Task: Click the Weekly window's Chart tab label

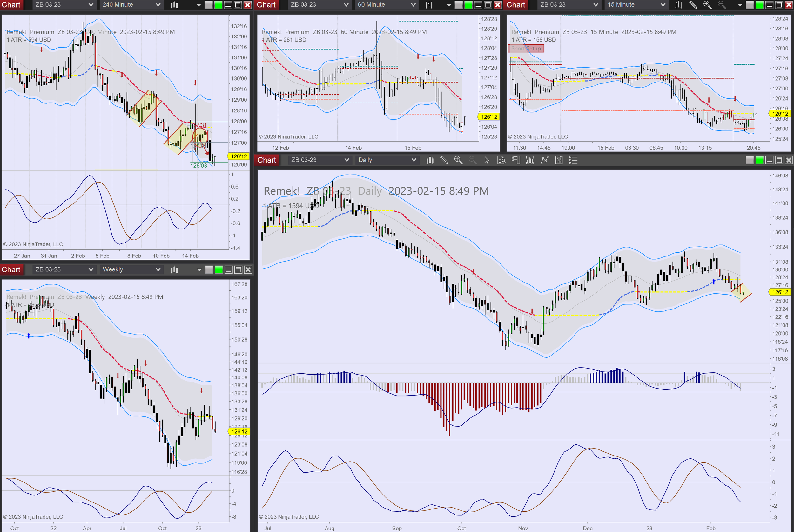Action: pyautogui.click(x=11, y=270)
